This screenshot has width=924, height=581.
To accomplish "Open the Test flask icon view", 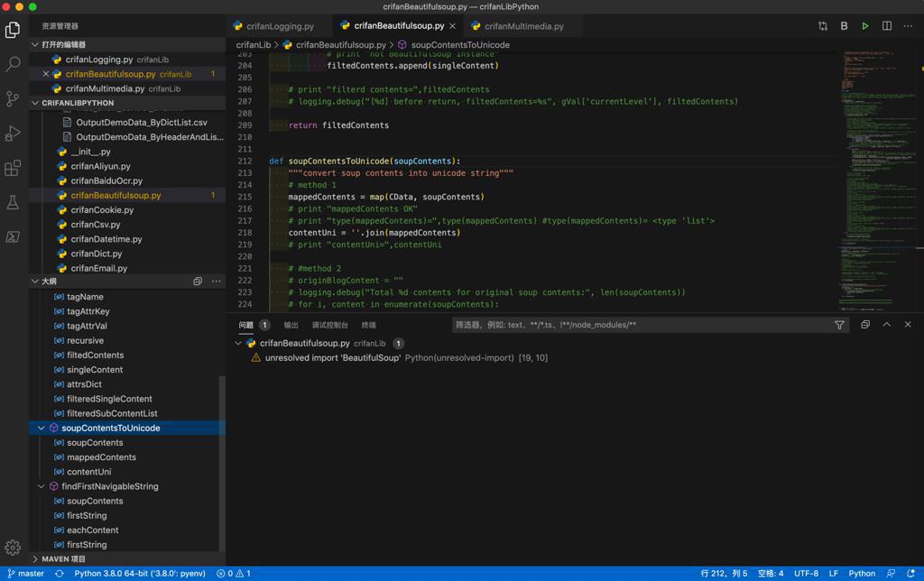I will click(13, 203).
